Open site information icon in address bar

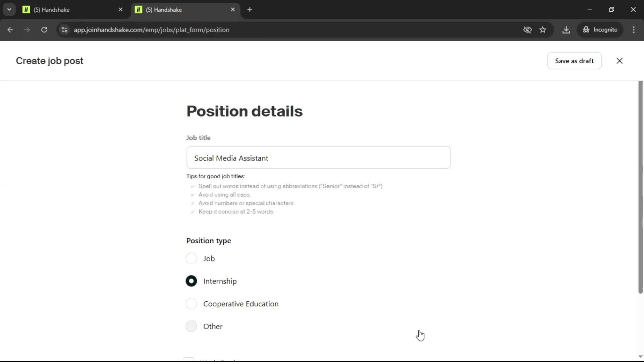pos(64,30)
